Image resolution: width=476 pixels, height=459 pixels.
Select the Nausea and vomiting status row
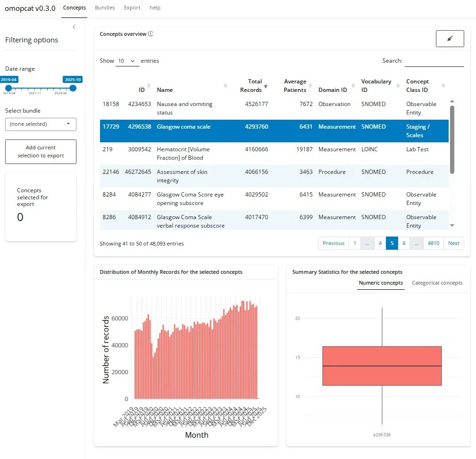click(x=274, y=108)
